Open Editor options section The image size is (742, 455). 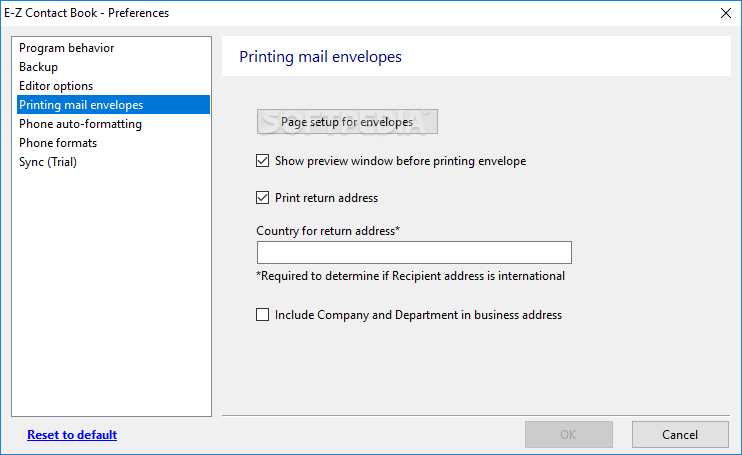(x=113, y=86)
